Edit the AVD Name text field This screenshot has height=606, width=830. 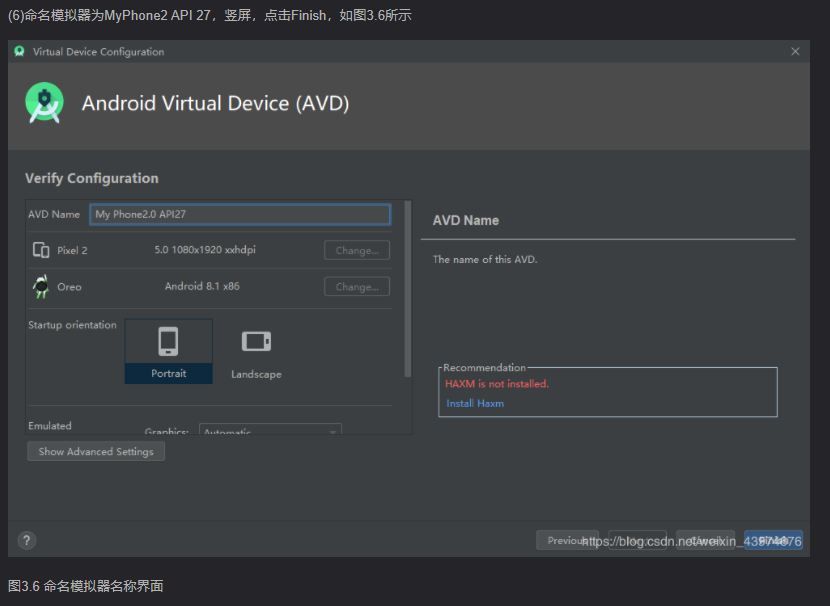(240, 213)
